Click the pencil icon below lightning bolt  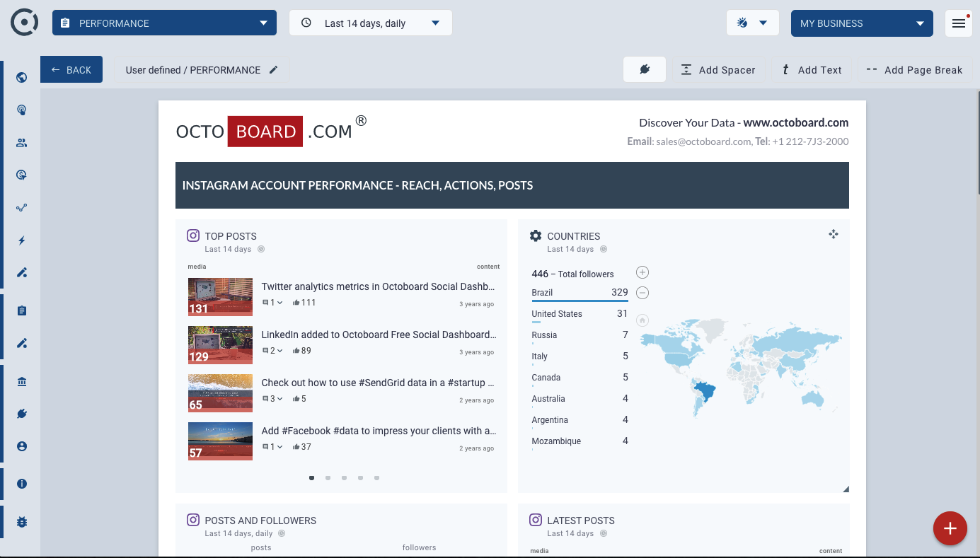click(x=22, y=273)
